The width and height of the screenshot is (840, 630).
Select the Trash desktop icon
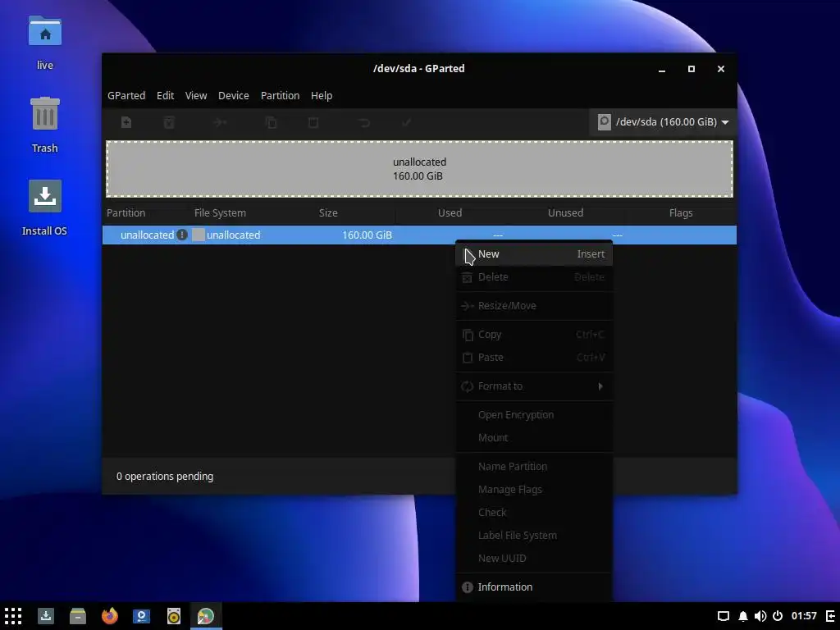pos(45,126)
